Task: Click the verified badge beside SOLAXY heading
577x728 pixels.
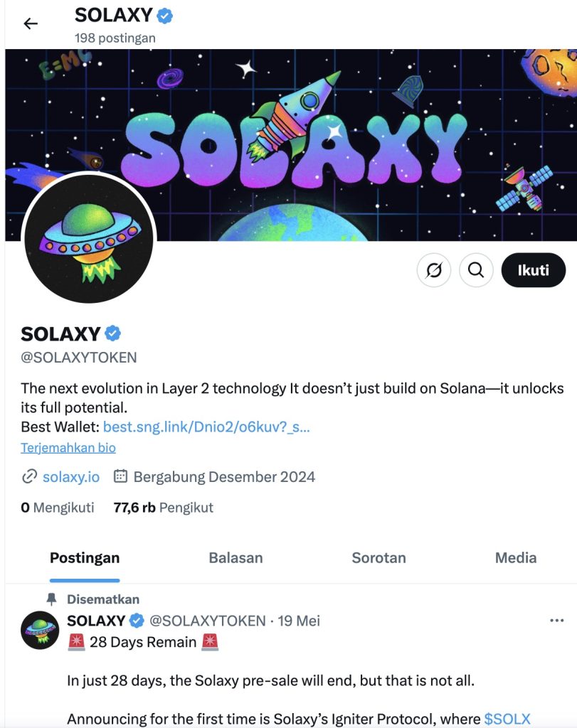Action: (112, 331)
